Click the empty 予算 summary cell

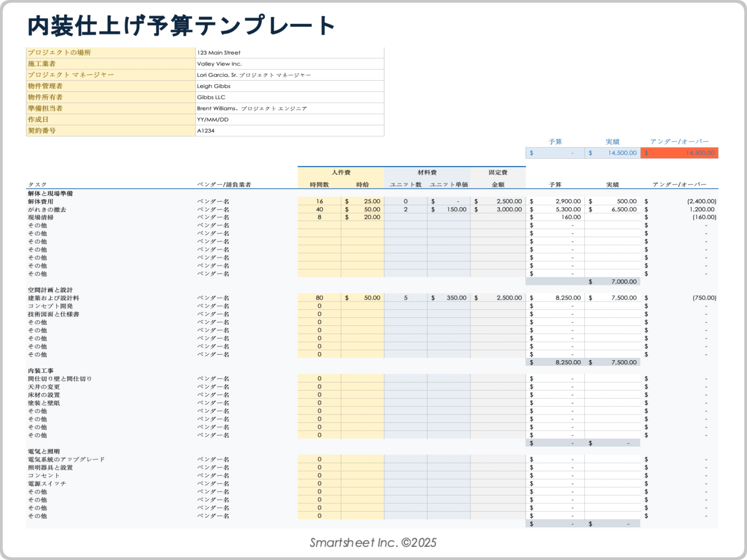coord(555,153)
